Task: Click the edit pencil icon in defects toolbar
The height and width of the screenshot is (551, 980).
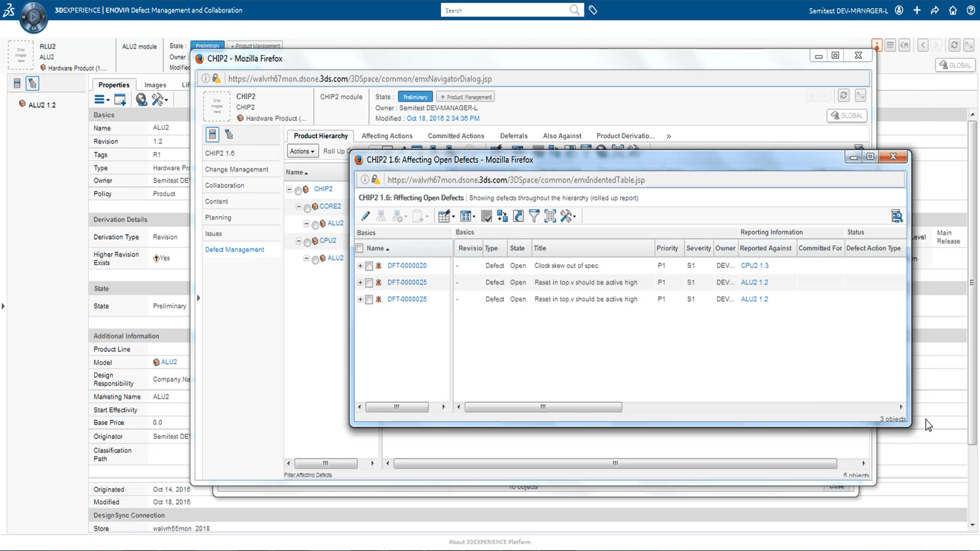Action: point(365,216)
